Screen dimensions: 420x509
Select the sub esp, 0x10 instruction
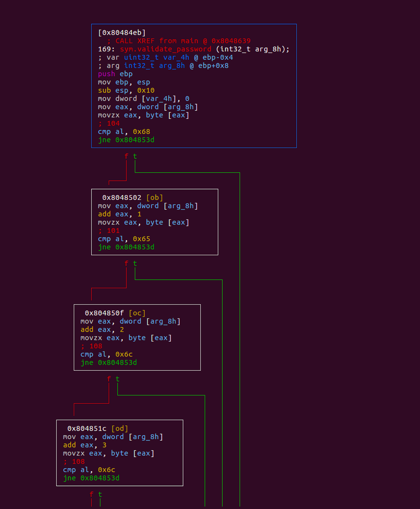(x=126, y=90)
